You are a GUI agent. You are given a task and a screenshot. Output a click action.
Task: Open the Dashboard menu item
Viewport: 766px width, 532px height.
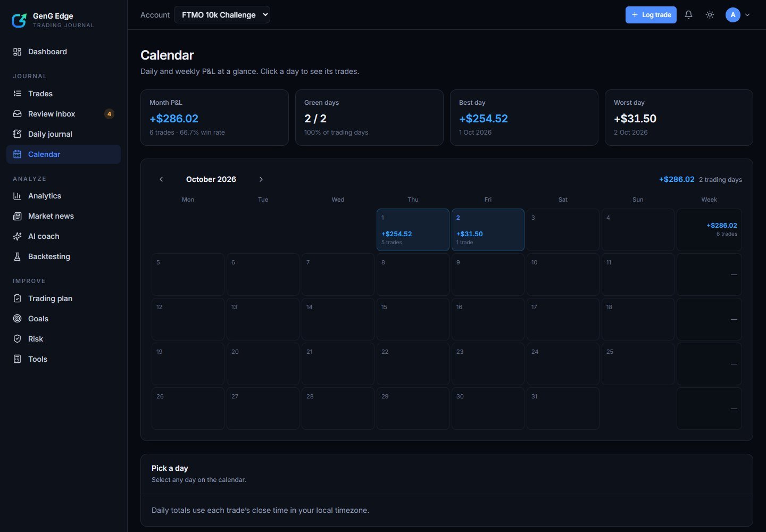click(64, 52)
